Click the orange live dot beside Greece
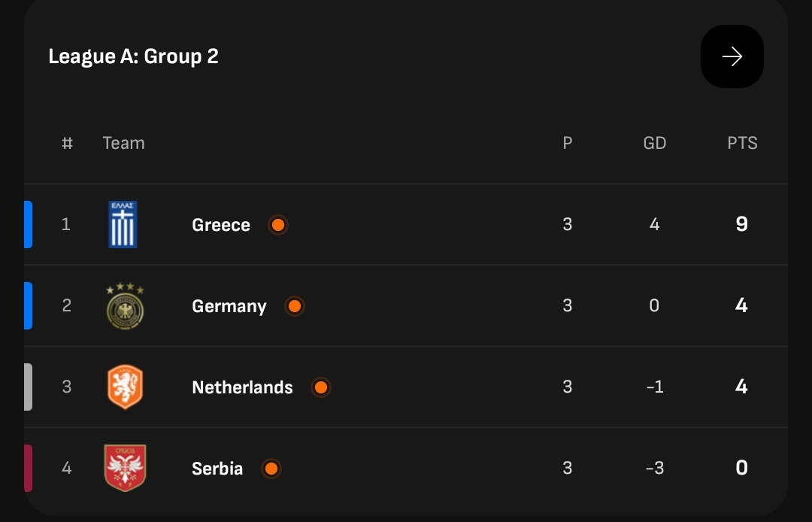 (278, 225)
